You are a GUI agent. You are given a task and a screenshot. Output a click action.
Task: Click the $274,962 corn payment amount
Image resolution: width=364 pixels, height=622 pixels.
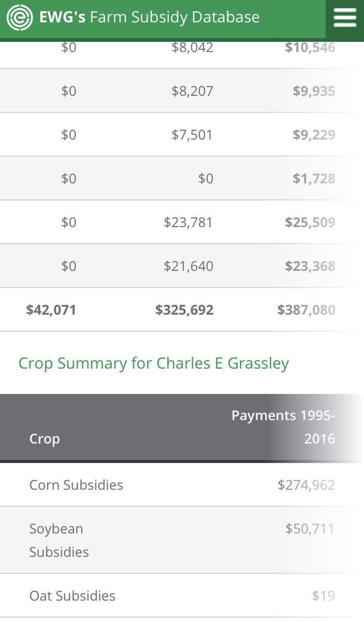tap(307, 485)
